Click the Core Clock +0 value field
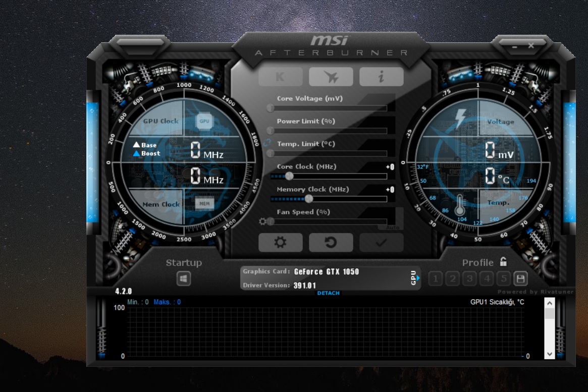The height and width of the screenshot is (392, 588). click(x=390, y=167)
